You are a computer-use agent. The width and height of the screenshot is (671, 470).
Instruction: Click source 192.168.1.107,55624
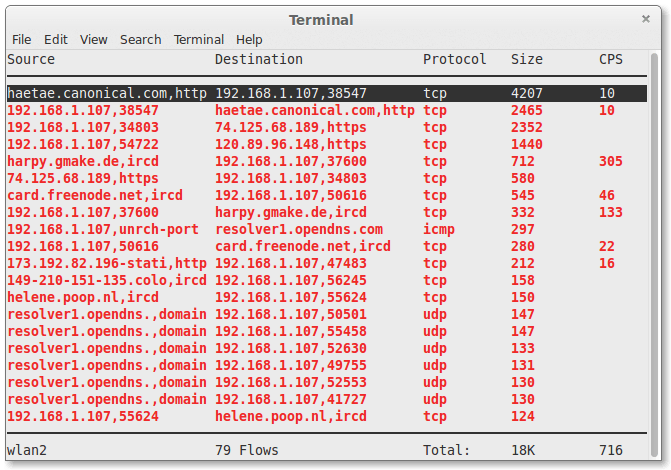[x=83, y=416]
